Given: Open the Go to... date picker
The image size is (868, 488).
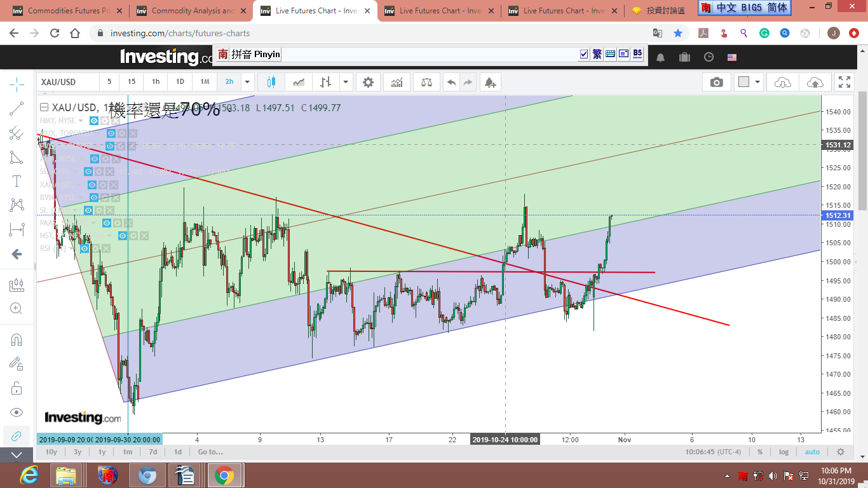Looking at the screenshot, I should pyautogui.click(x=210, y=452).
